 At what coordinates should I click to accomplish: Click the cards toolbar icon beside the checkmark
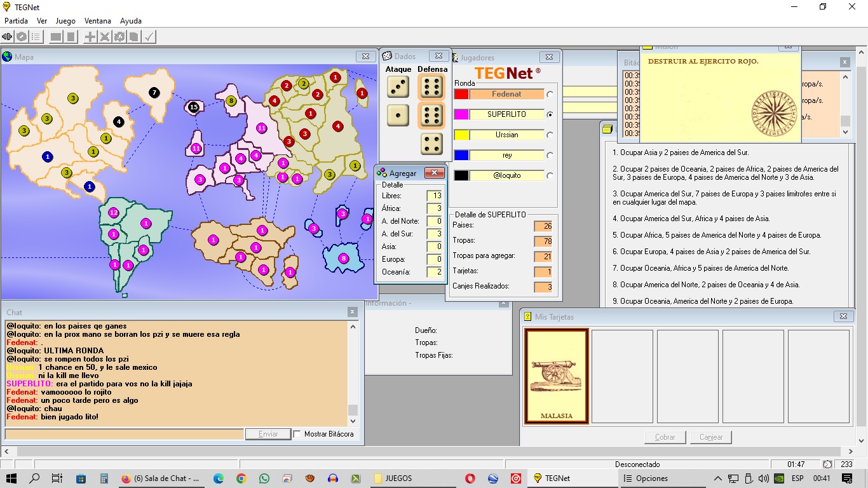click(134, 37)
